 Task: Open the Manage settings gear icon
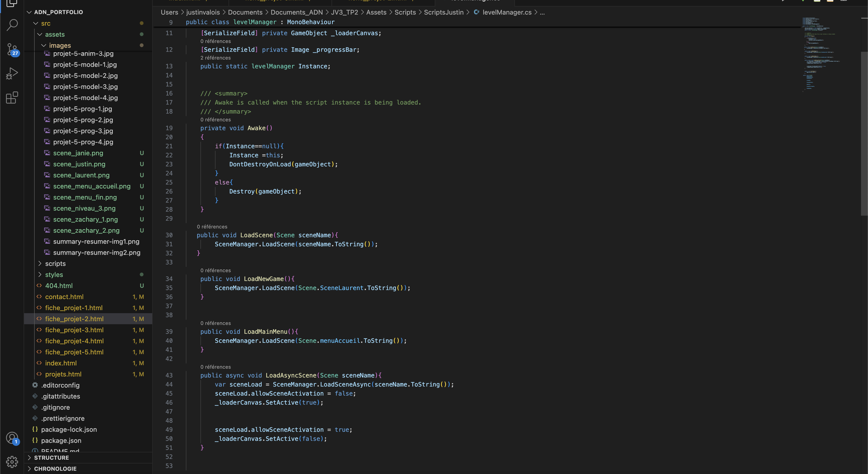pos(12,462)
